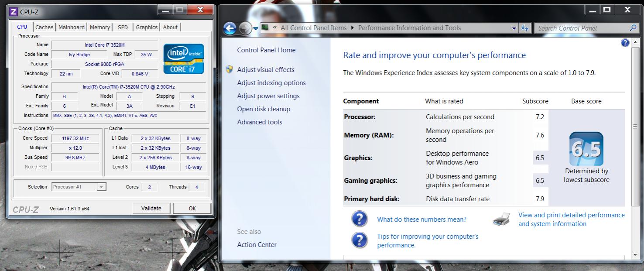The image size is (644, 271).
Task: Click the vertical scrollbar thumb
Action: [x=635, y=126]
